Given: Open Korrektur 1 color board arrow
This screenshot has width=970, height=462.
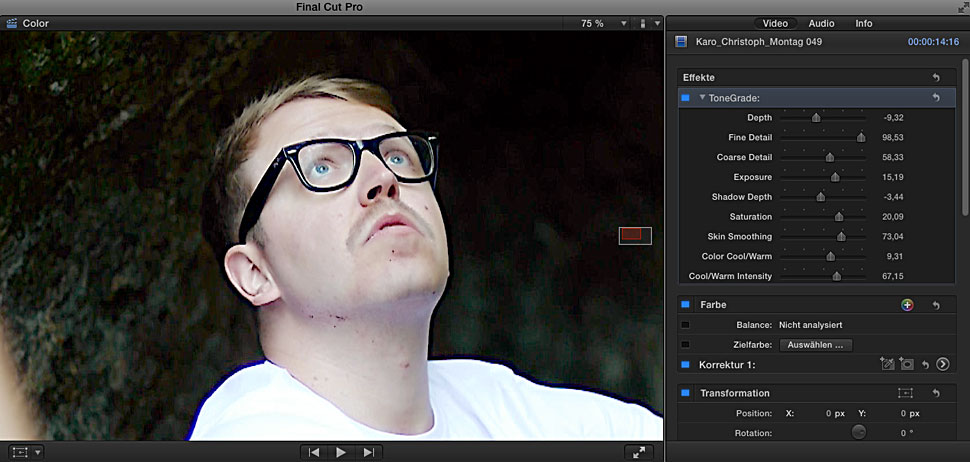Looking at the screenshot, I should tap(943, 364).
